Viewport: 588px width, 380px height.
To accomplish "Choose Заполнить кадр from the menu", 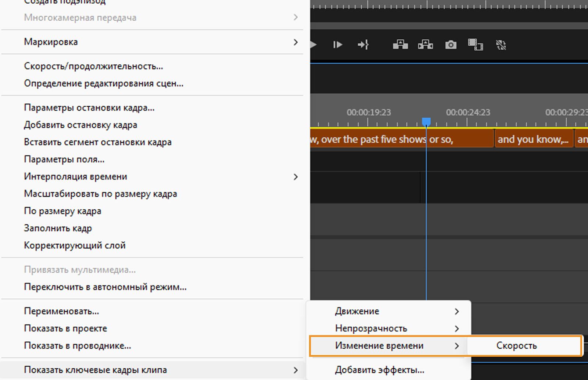I will (152, 228).
